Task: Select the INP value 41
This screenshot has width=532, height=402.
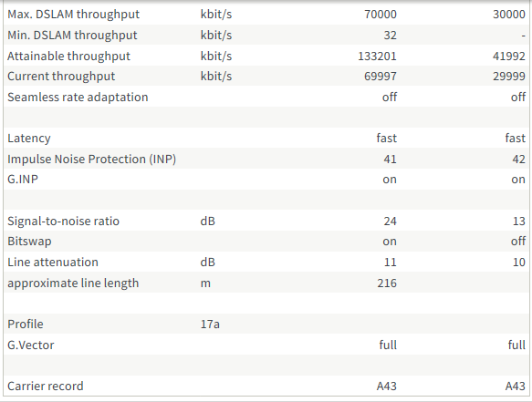Action: point(390,160)
